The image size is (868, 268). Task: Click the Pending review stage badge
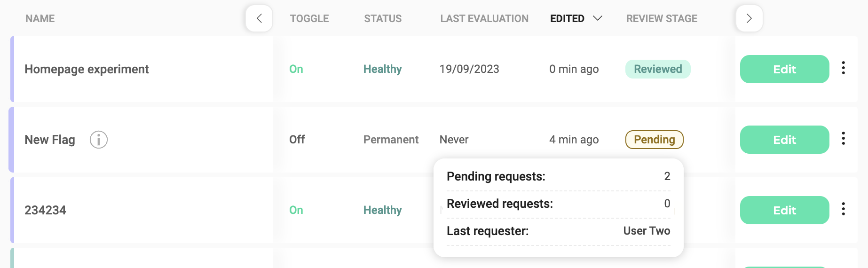[654, 140]
